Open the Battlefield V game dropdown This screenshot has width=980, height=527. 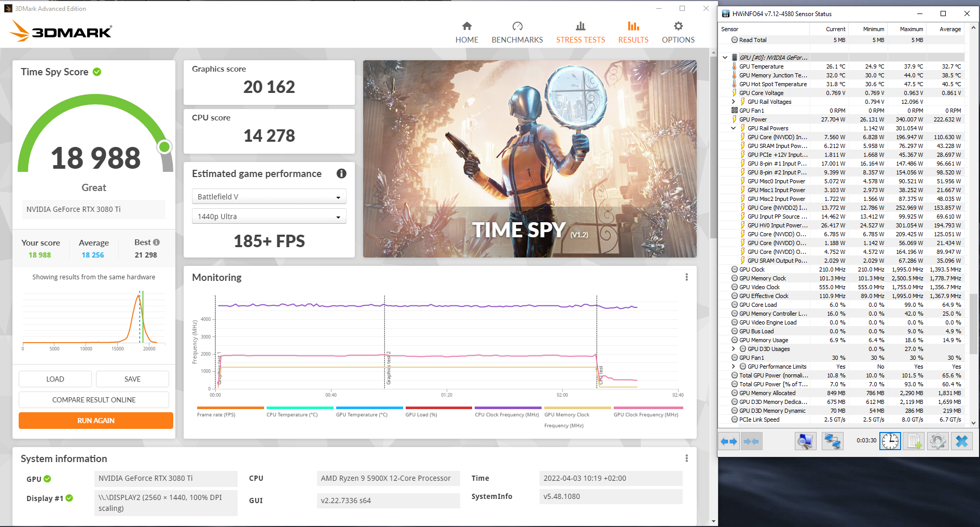[269, 197]
